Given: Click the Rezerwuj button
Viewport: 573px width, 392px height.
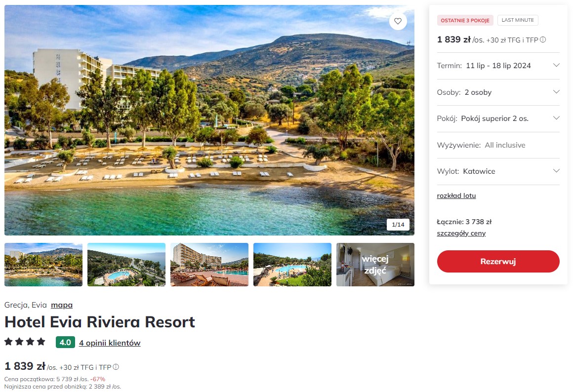Looking at the screenshot, I should [498, 262].
